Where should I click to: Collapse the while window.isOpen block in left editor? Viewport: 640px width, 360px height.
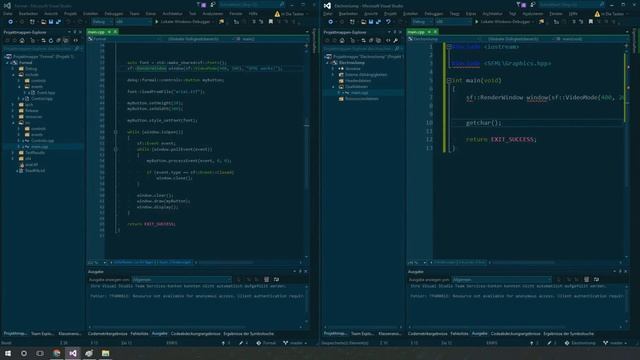pyautogui.click(x=116, y=132)
